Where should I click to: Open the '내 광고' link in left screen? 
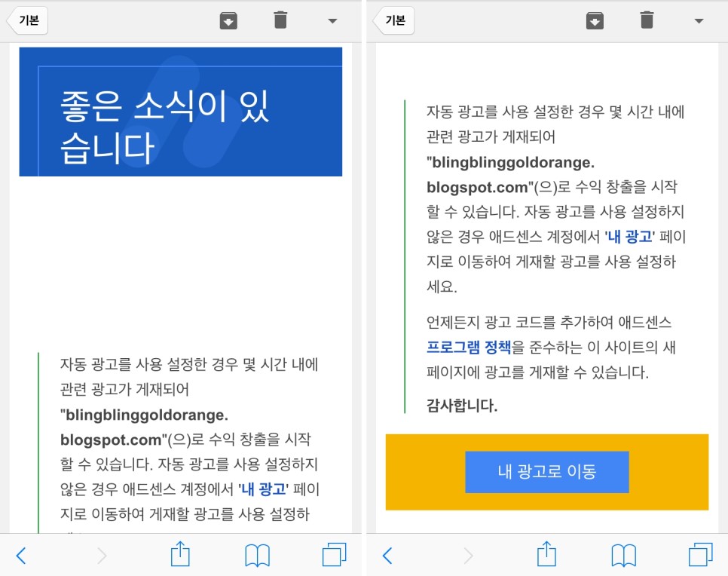tap(263, 489)
